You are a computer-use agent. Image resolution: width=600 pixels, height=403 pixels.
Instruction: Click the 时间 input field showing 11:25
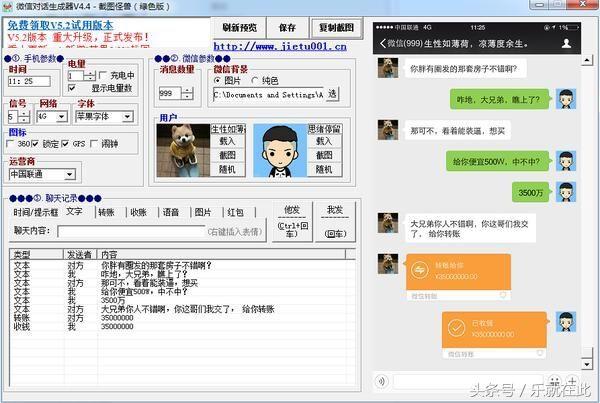pyautogui.click(x=29, y=81)
